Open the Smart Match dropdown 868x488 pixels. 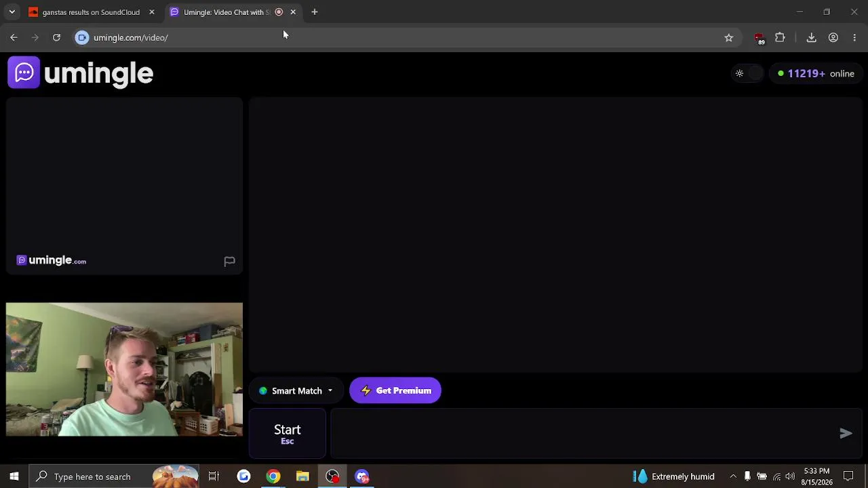point(296,390)
